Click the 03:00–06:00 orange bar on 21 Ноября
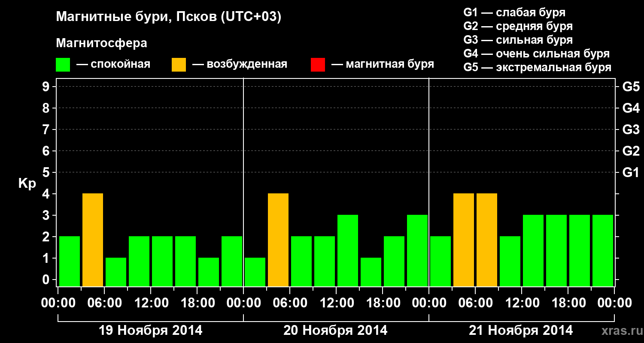644x343 pixels. click(464, 240)
